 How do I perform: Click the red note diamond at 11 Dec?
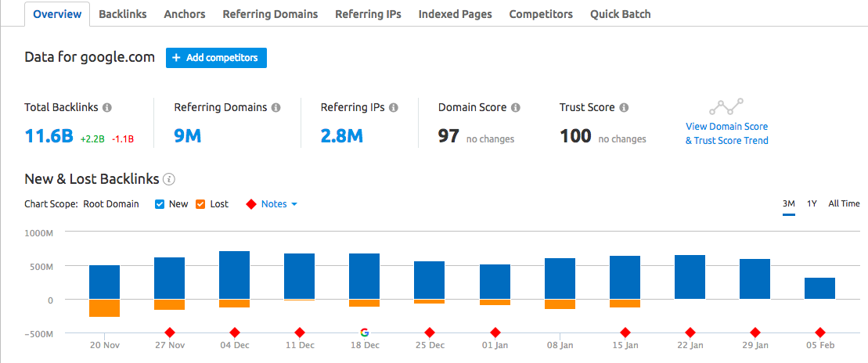pyautogui.click(x=300, y=332)
